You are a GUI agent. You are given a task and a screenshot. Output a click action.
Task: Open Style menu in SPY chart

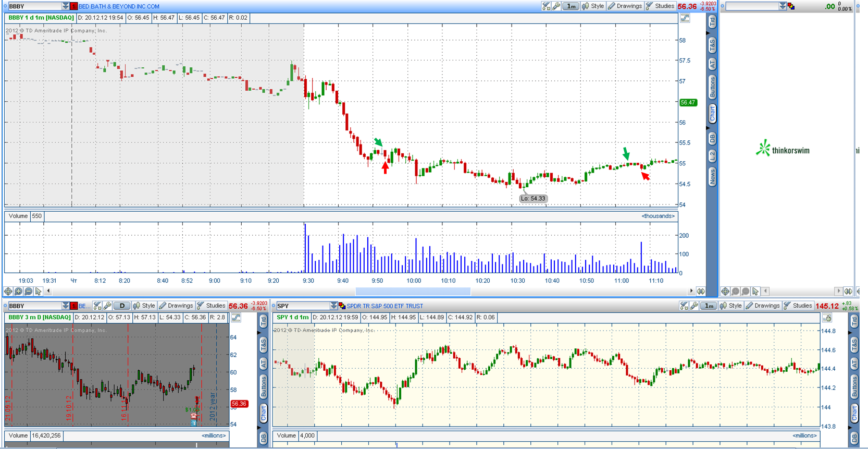click(731, 306)
